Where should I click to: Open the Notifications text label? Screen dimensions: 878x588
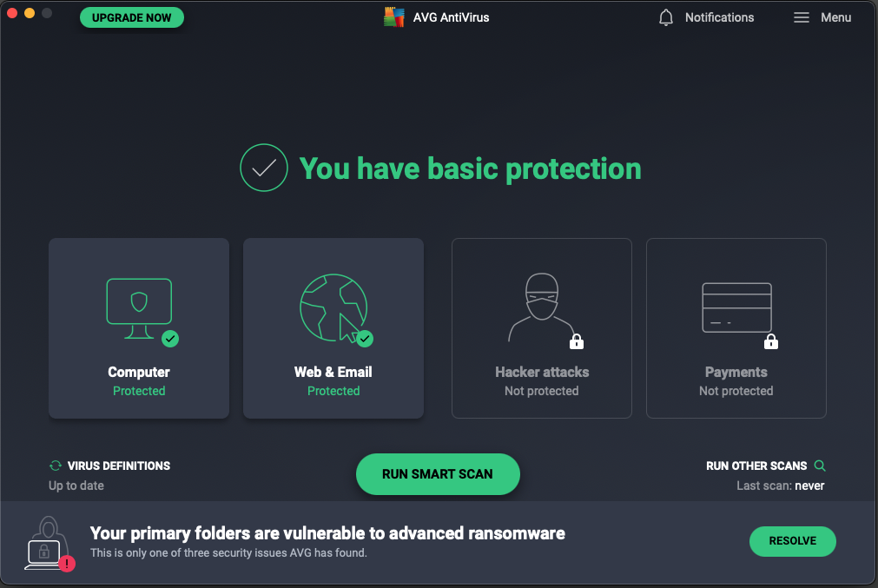[x=719, y=17]
